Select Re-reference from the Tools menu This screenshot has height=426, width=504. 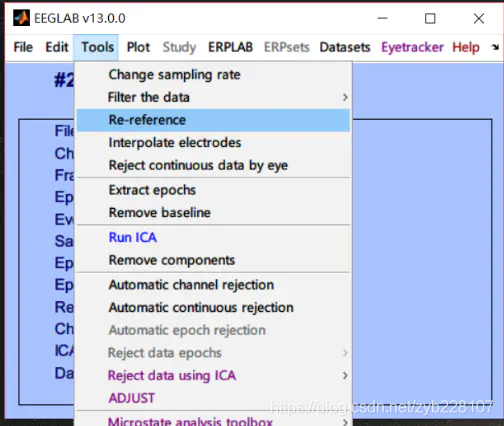(213, 120)
